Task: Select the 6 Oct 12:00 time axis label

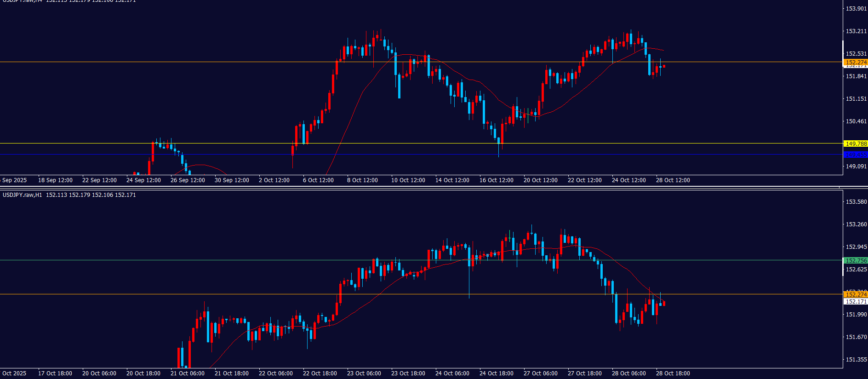Action: (318, 180)
